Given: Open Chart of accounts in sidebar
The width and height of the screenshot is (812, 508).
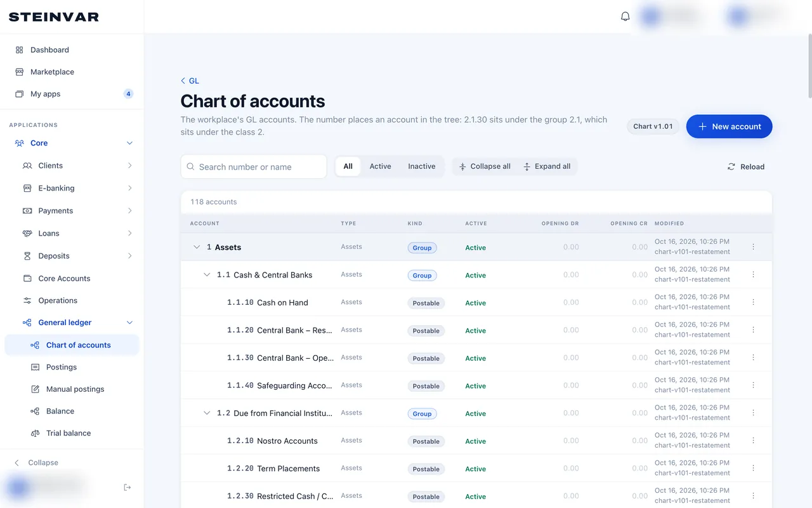Looking at the screenshot, I should pyautogui.click(x=72, y=345).
